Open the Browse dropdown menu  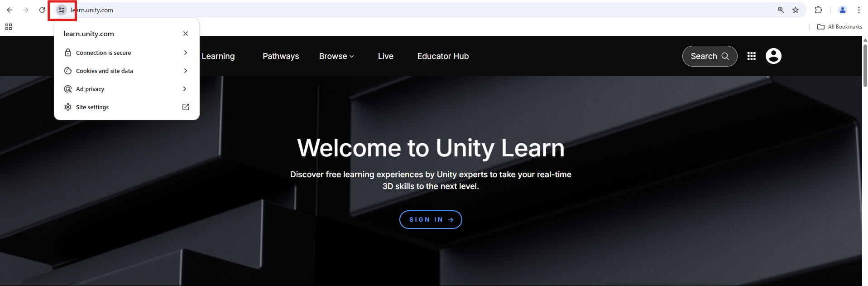tap(336, 56)
